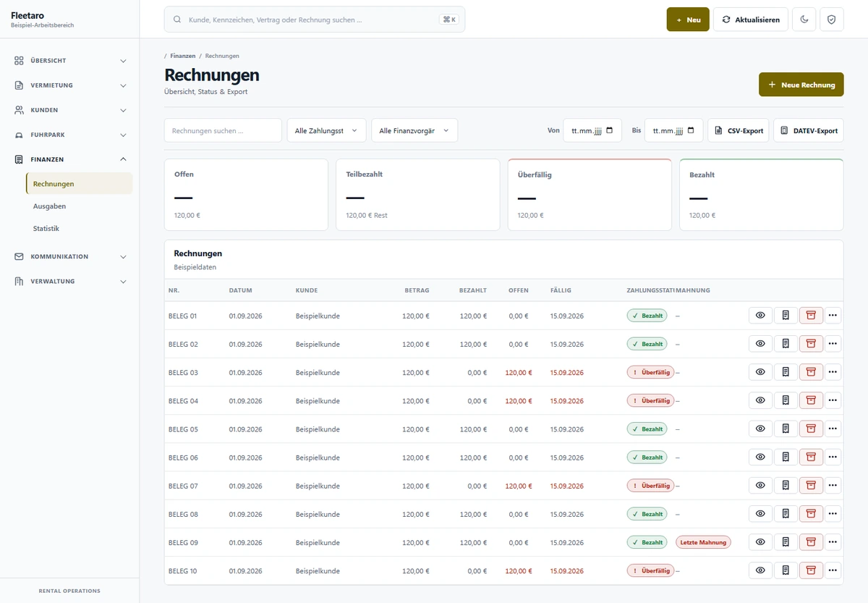Open the Alle Zahlungsstatus filter dropdown
The height and width of the screenshot is (603, 868).
326,130
